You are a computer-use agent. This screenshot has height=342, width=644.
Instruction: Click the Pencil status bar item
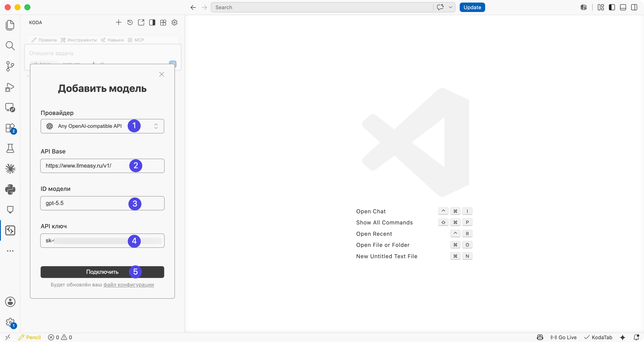[x=30, y=337]
